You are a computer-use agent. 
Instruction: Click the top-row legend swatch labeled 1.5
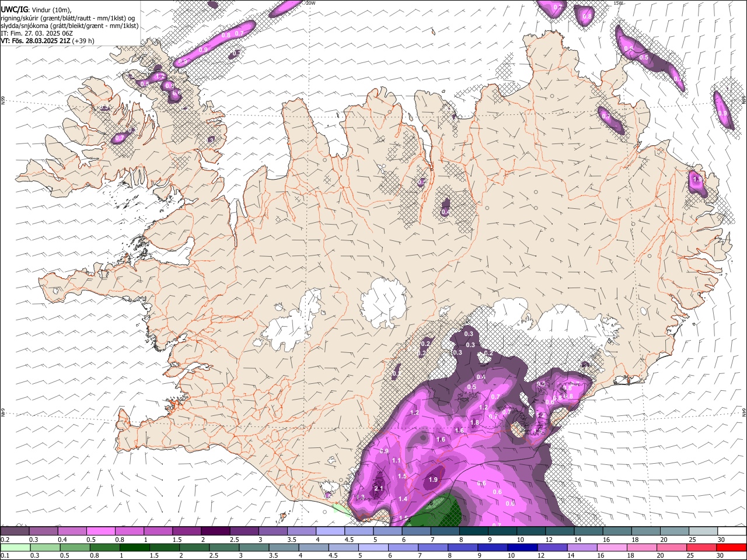(x=187, y=531)
